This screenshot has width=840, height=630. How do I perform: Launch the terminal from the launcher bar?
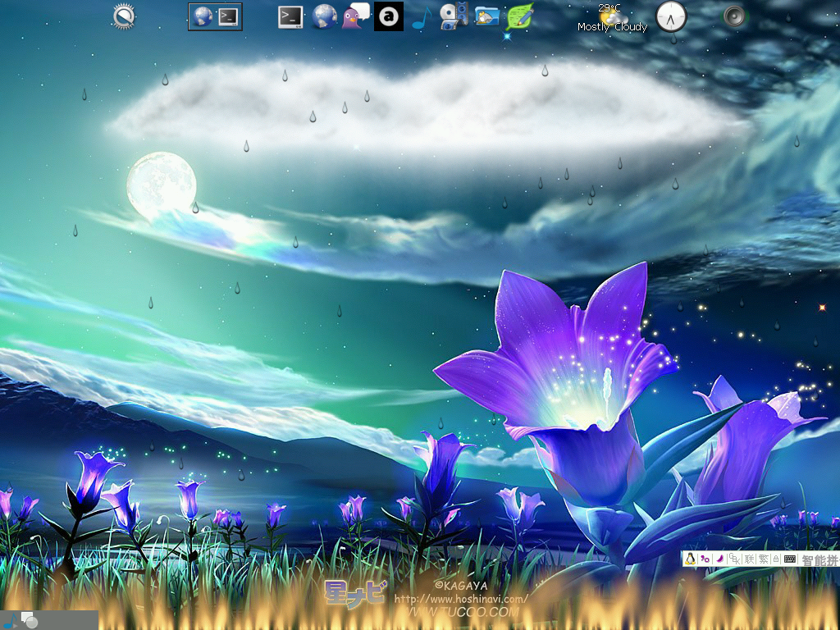290,16
